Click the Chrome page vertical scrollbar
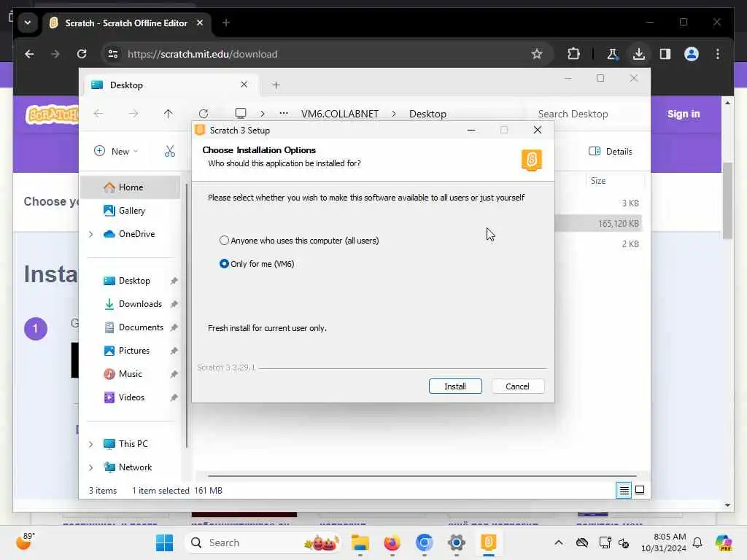Image resolution: width=747 pixels, height=560 pixels. [x=727, y=200]
